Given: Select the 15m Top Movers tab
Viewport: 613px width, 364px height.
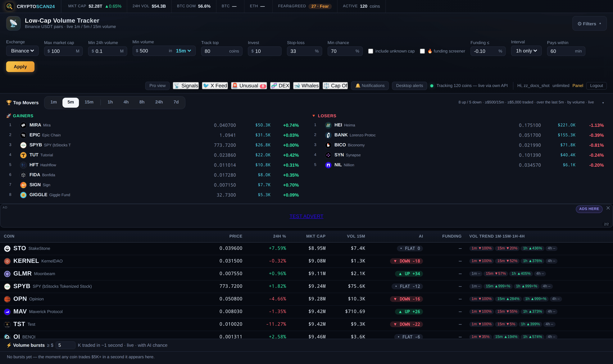Looking at the screenshot, I should click(x=89, y=102).
